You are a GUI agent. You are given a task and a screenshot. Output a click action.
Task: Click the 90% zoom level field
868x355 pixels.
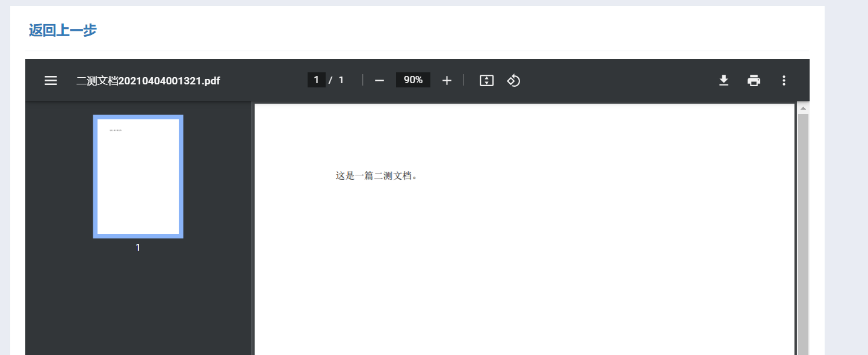(413, 80)
